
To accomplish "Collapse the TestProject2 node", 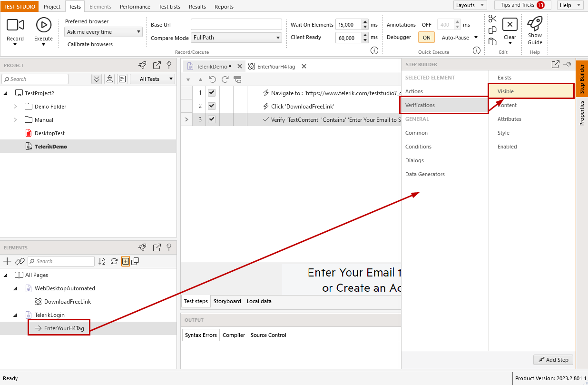I will click(6, 93).
